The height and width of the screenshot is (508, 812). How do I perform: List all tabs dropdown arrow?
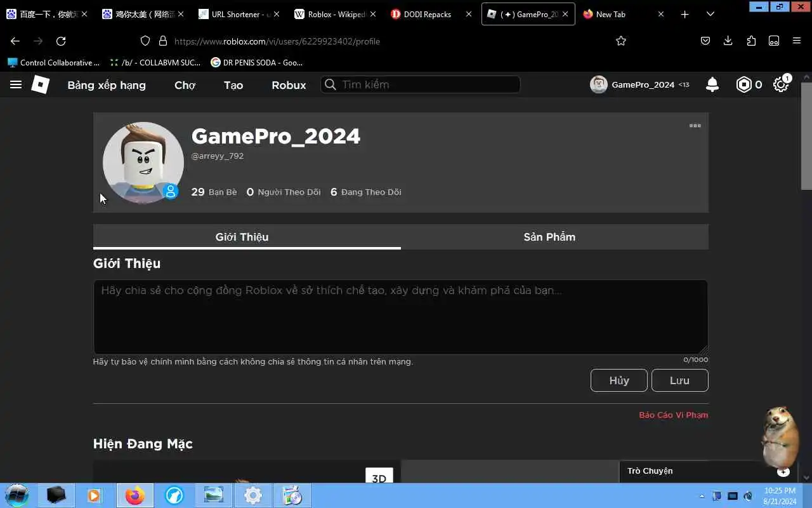point(710,14)
